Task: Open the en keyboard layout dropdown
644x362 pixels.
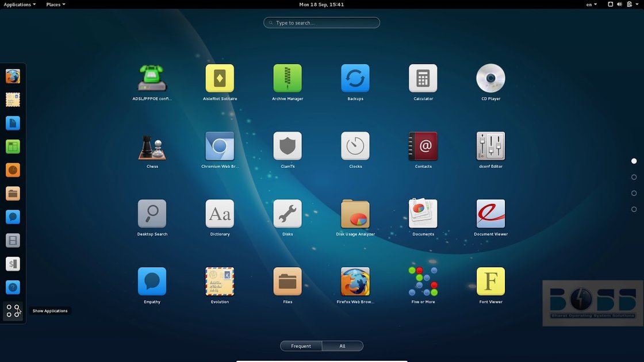Action: [591, 4]
